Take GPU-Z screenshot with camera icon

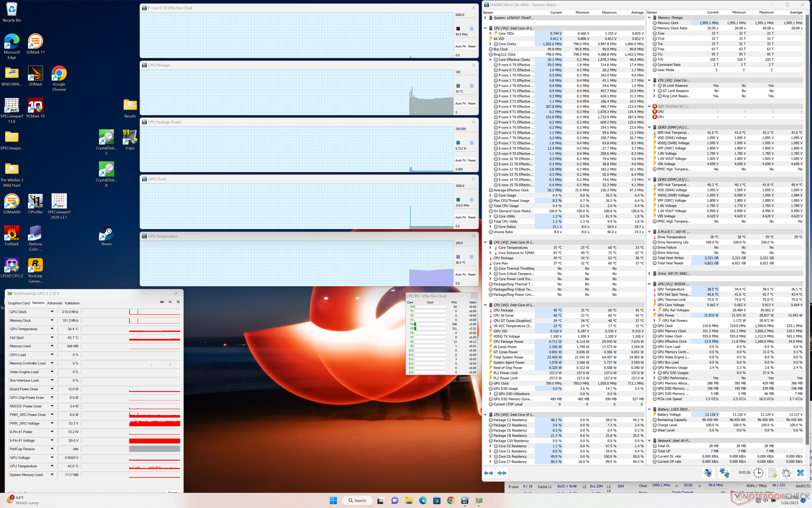[162, 302]
